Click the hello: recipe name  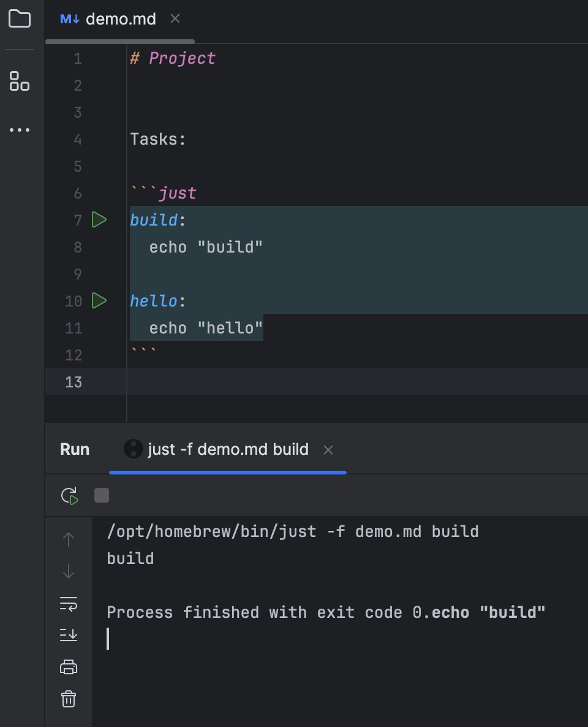pyautogui.click(x=153, y=301)
